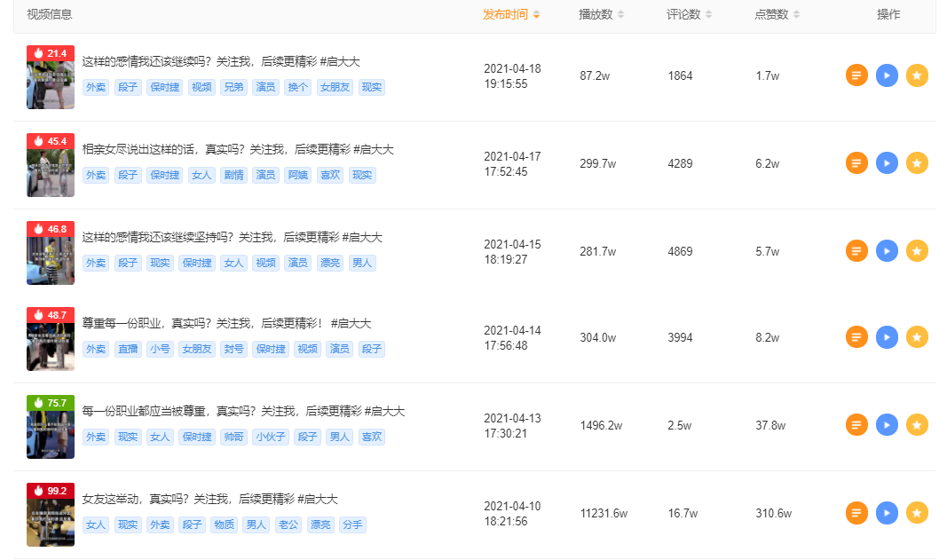Select 喜欢 tag in 2021-04-17 row

click(x=330, y=175)
